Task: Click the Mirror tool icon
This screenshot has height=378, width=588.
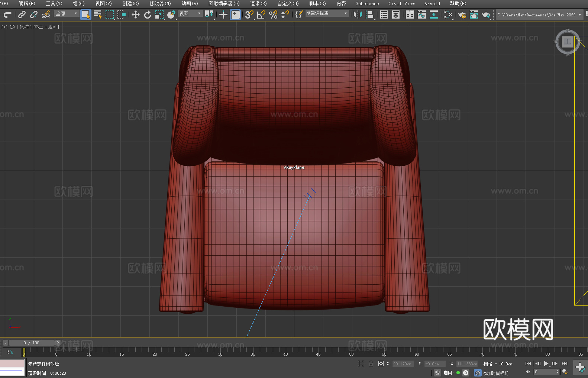Action: coord(358,14)
